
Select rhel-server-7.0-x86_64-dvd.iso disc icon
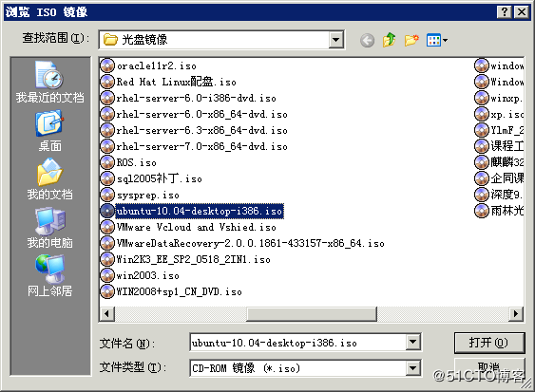(106, 146)
